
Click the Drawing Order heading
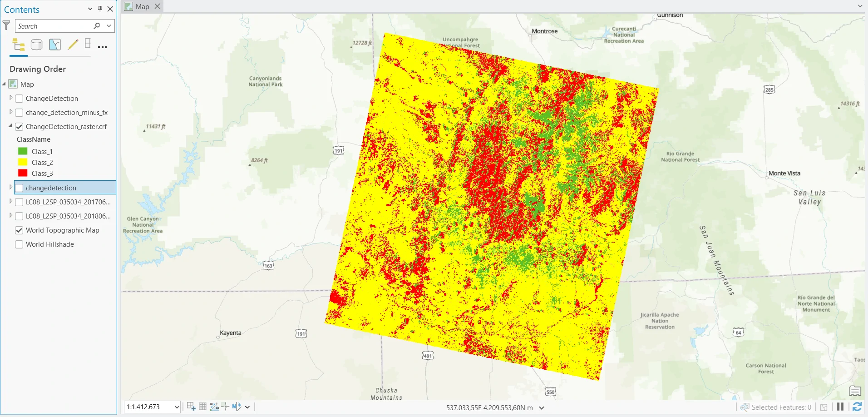pyautogui.click(x=38, y=69)
